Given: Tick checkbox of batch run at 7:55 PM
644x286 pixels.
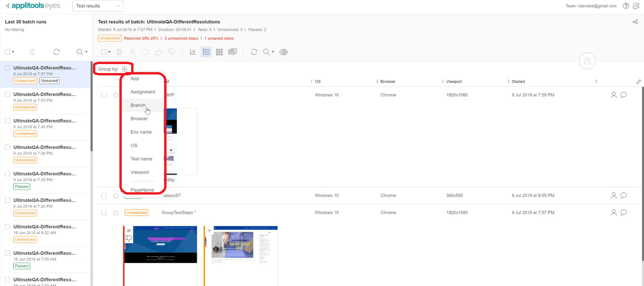Looking at the screenshot, I should pyautogui.click(x=8, y=94).
